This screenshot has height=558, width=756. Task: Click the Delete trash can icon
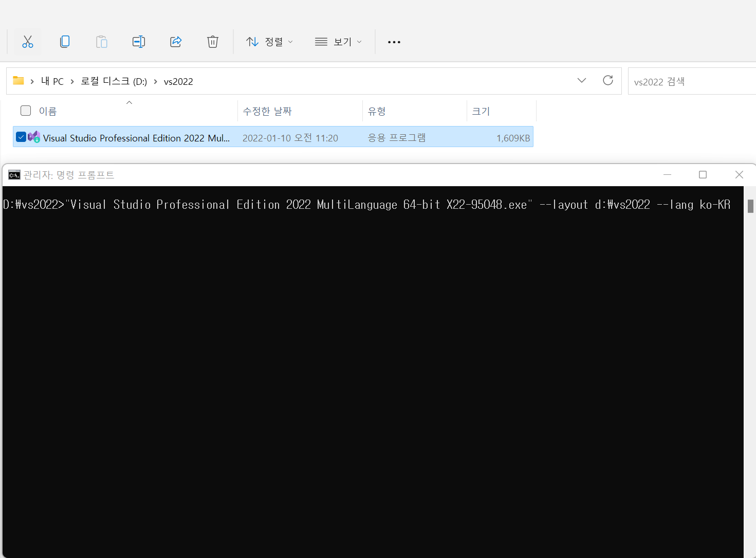(x=213, y=42)
